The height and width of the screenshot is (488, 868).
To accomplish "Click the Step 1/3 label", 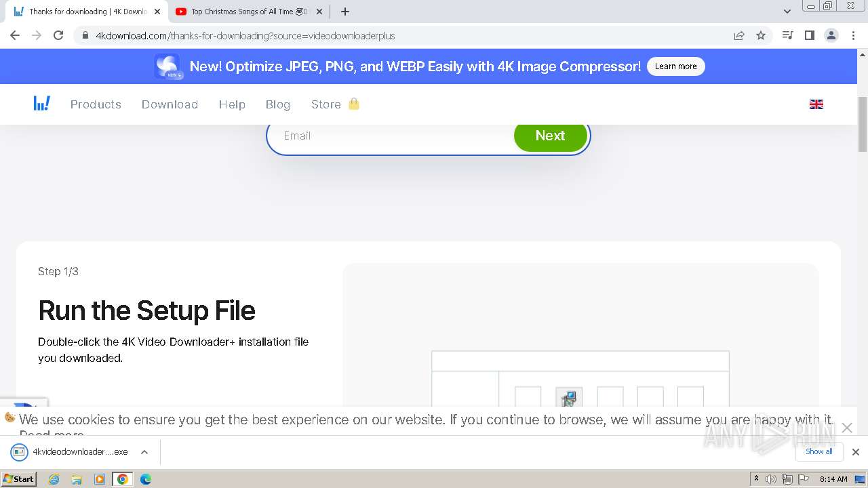I will tap(58, 271).
